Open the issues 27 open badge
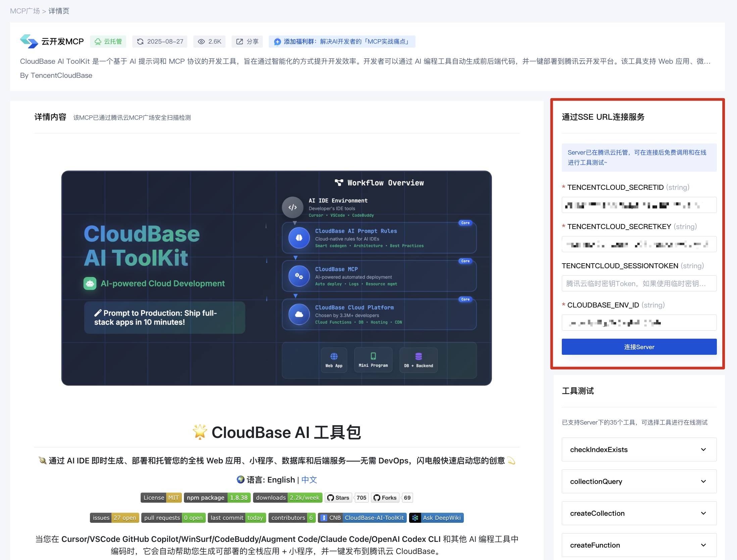Image resolution: width=737 pixels, height=560 pixels. point(114,518)
